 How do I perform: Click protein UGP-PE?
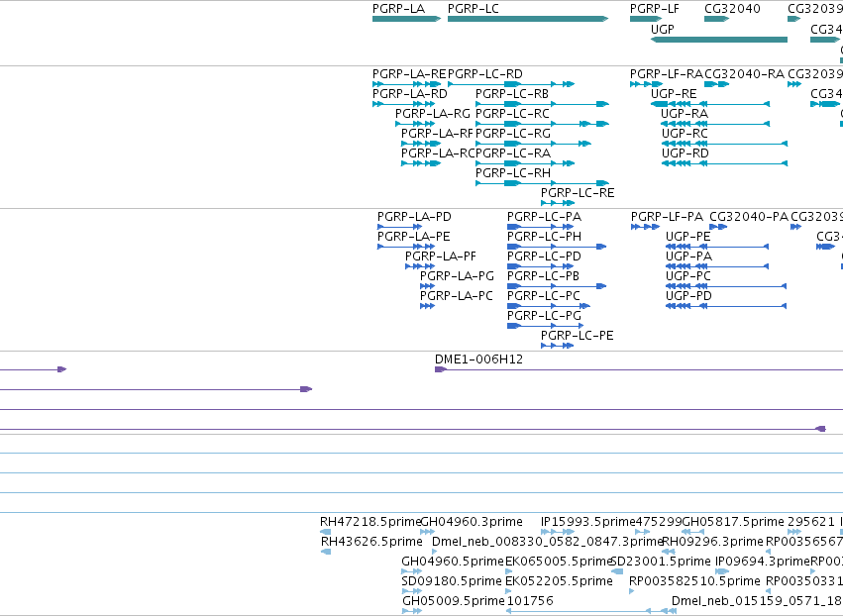click(x=717, y=247)
